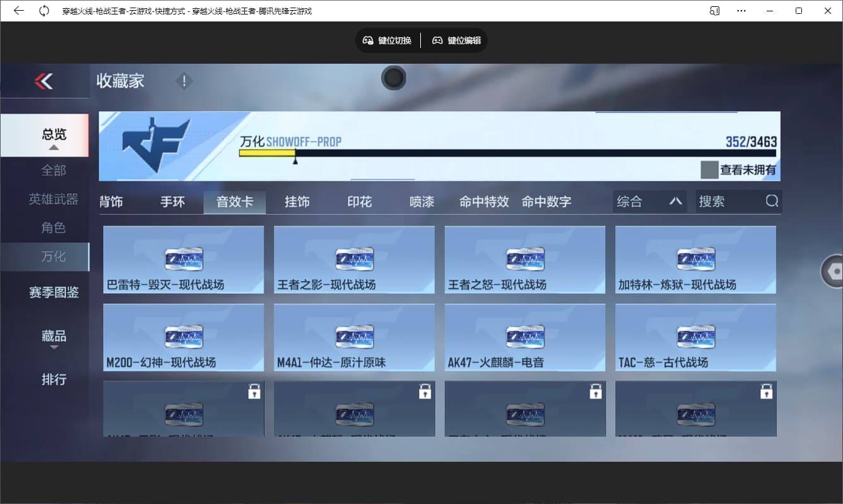Select 排行 in the left sidebar
This screenshot has height=504, width=843.
tap(54, 379)
